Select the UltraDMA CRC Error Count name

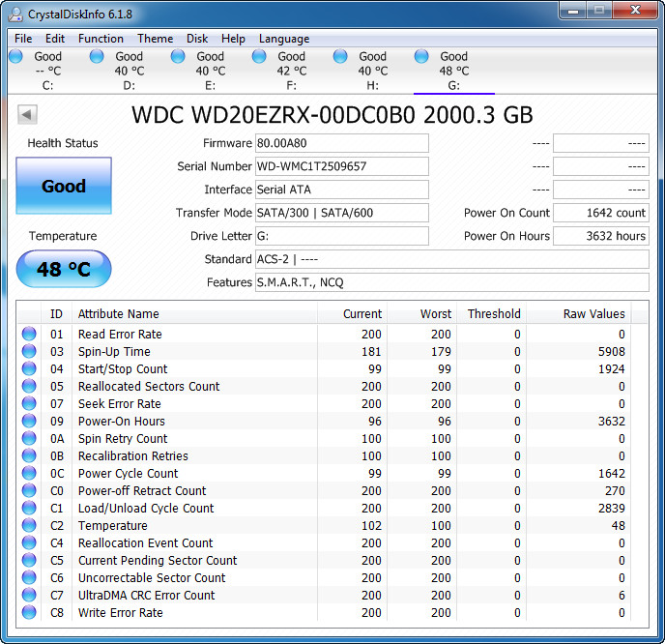point(146,596)
